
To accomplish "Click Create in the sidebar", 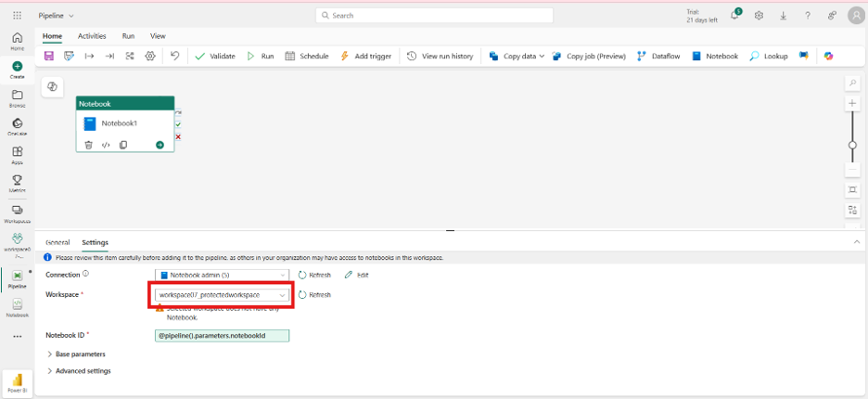I will click(18, 70).
